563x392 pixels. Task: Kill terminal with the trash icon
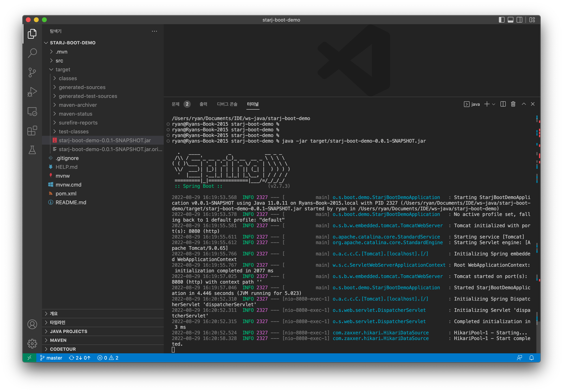pyautogui.click(x=513, y=104)
